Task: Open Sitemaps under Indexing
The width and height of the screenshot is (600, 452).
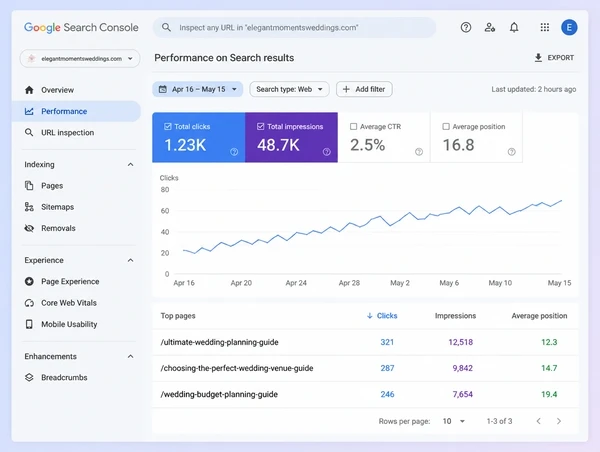Action: [77, 207]
